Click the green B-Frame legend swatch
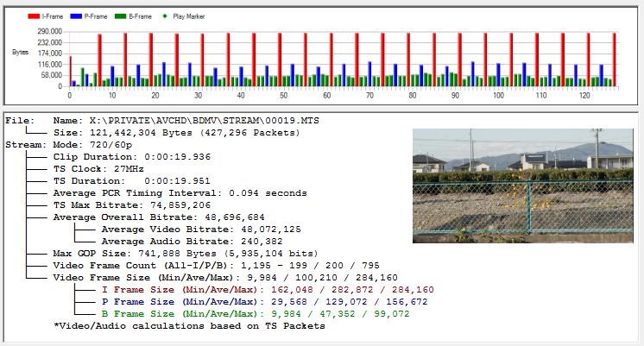Image resolution: width=644 pixels, height=346 pixels. tap(121, 16)
